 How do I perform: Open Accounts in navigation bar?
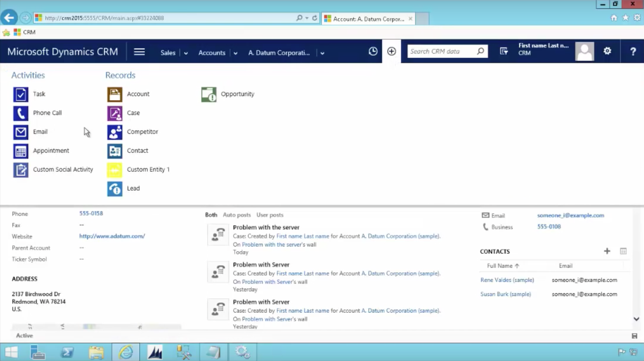(212, 53)
